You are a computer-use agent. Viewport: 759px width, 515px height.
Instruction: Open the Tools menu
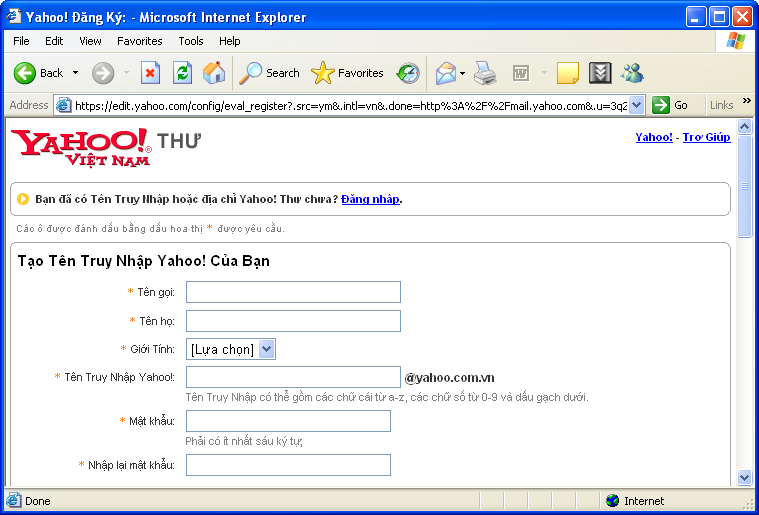coord(191,41)
